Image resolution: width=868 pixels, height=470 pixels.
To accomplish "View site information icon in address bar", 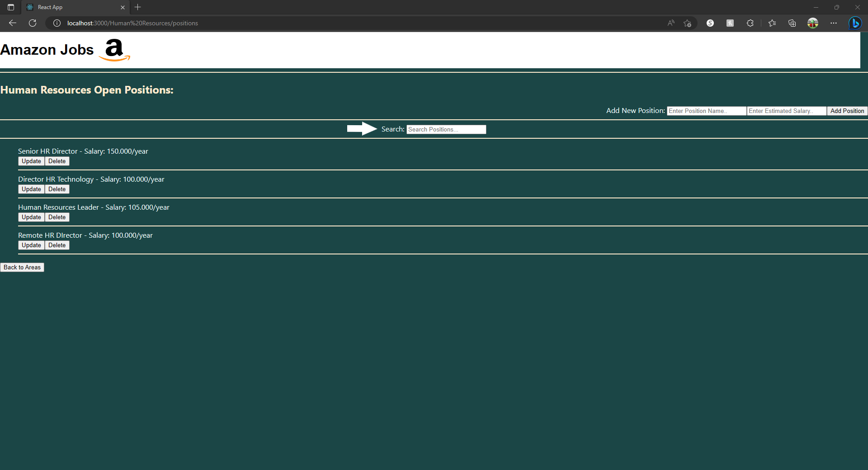I will pos(57,23).
